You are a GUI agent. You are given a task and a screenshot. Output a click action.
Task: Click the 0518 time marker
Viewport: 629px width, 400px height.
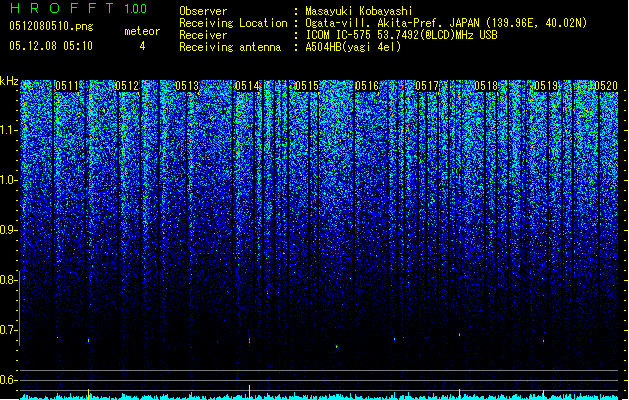point(486,86)
